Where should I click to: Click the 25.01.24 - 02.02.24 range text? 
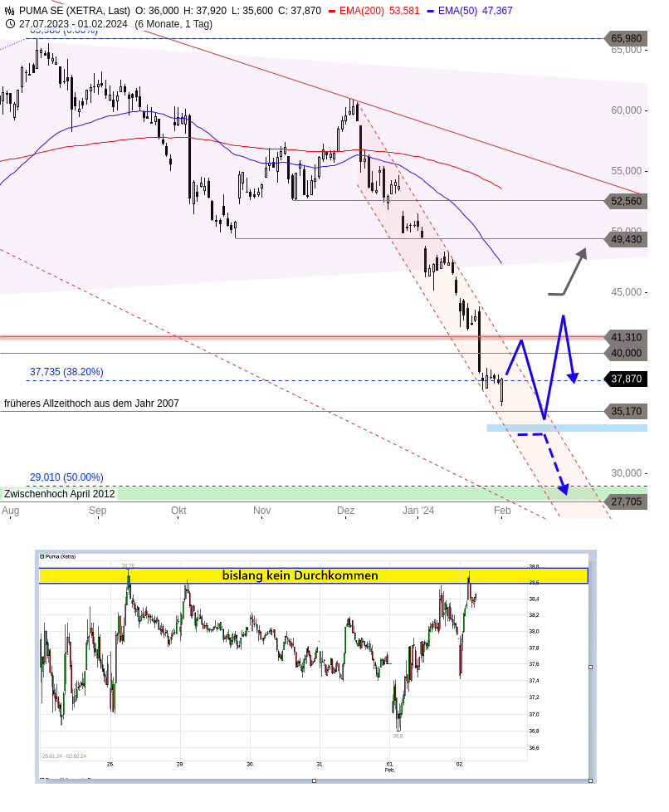pyautogui.click(x=64, y=756)
